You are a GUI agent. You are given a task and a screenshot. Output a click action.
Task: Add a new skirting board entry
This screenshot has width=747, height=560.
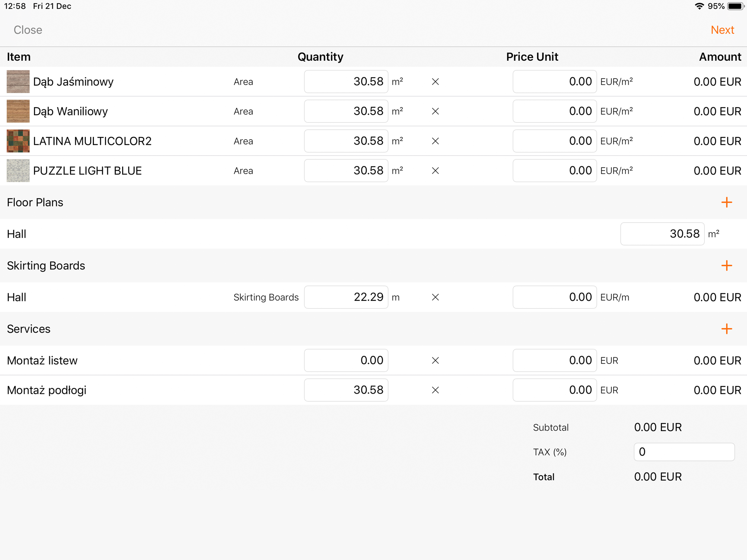pyautogui.click(x=726, y=266)
